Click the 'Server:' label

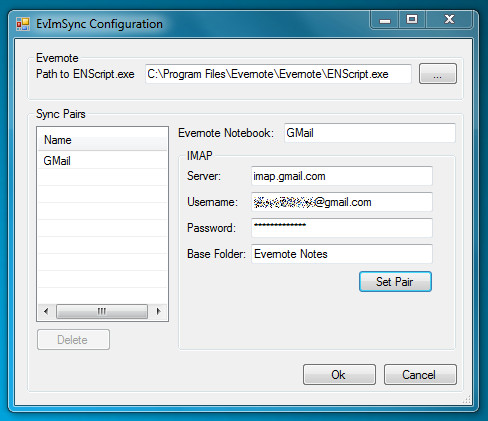pos(204,176)
